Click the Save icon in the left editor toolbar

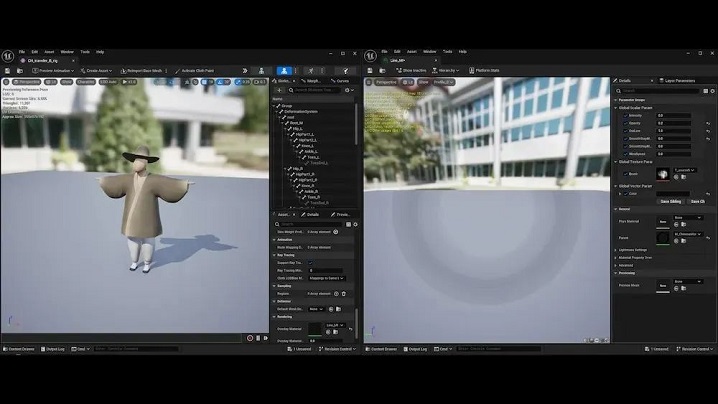coord(9,71)
